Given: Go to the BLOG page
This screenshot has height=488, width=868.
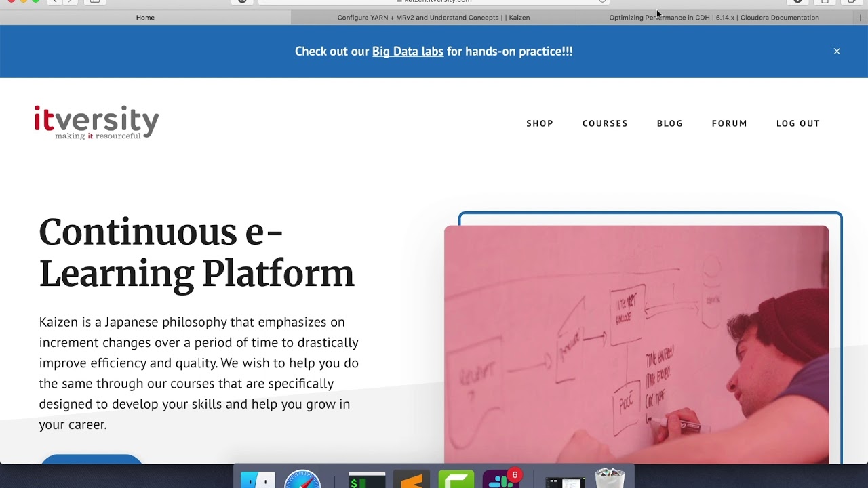Looking at the screenshot, I should (x=669, y=123).
